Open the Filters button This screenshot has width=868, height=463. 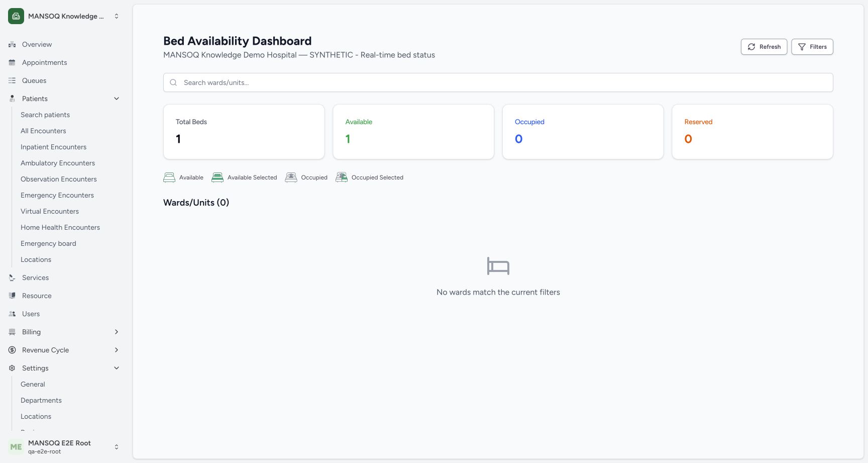[x=812, y=47]
